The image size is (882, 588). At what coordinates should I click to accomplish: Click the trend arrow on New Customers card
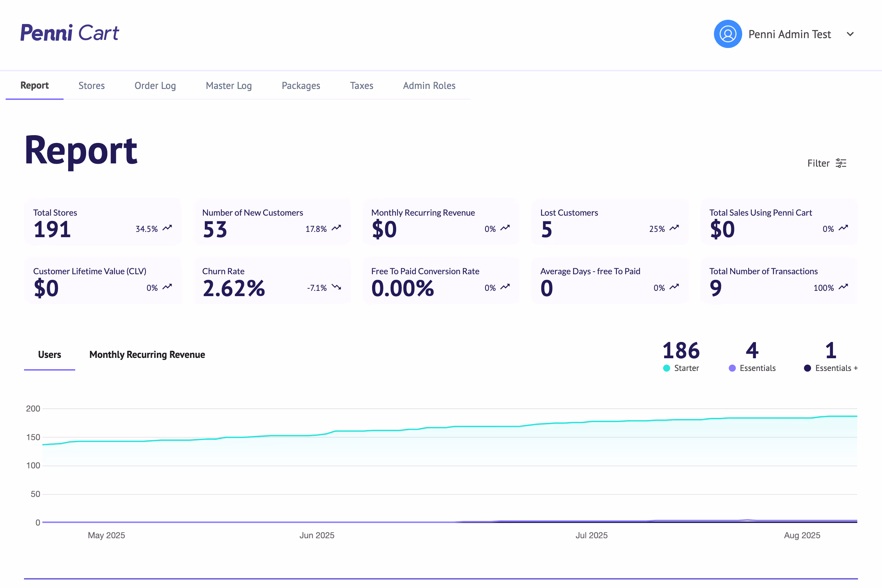point(336,228)
